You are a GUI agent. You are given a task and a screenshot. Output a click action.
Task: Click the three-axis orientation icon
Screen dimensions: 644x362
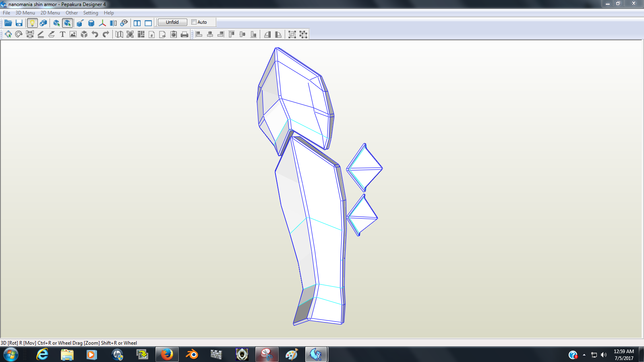pos(102,23)
